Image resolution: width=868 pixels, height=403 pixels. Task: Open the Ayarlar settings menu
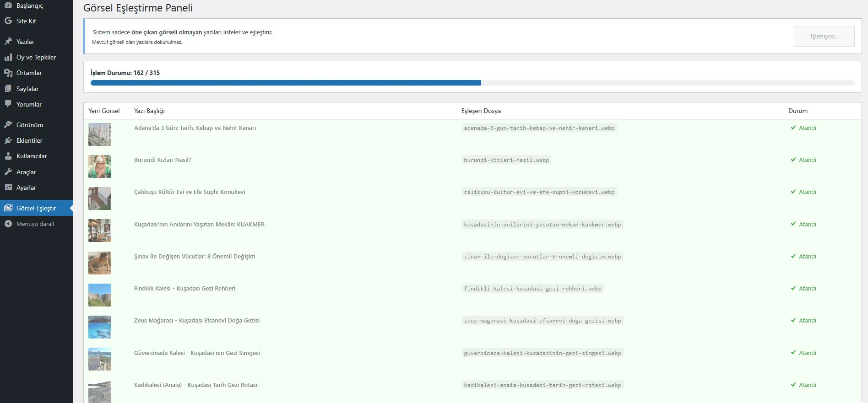click(x=26, y=188)
